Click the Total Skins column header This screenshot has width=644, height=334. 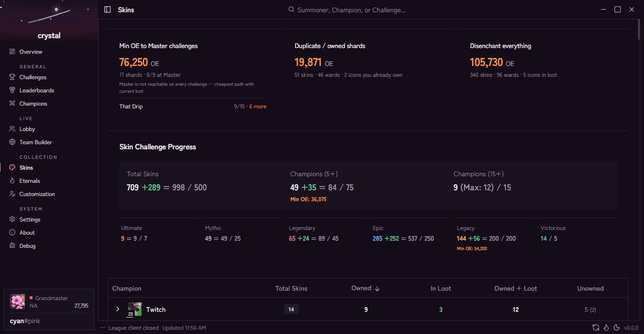[291, 288]
